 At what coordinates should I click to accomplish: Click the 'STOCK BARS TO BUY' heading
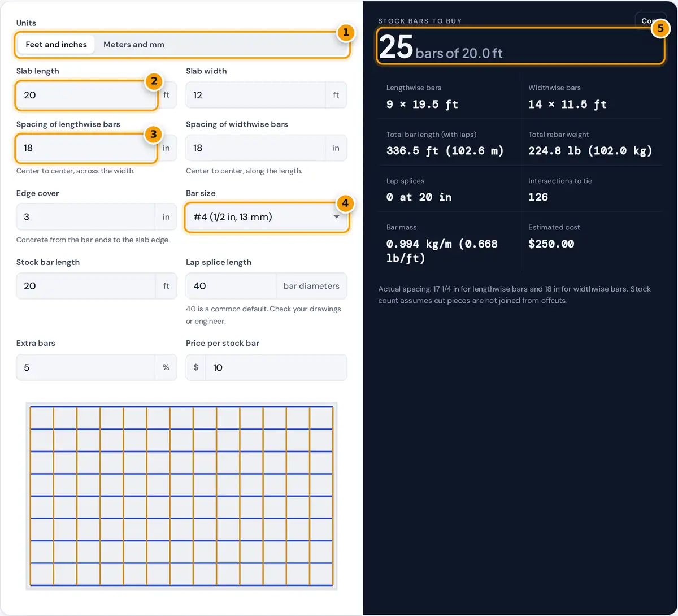pyautogui.click(x=420, y=21)
